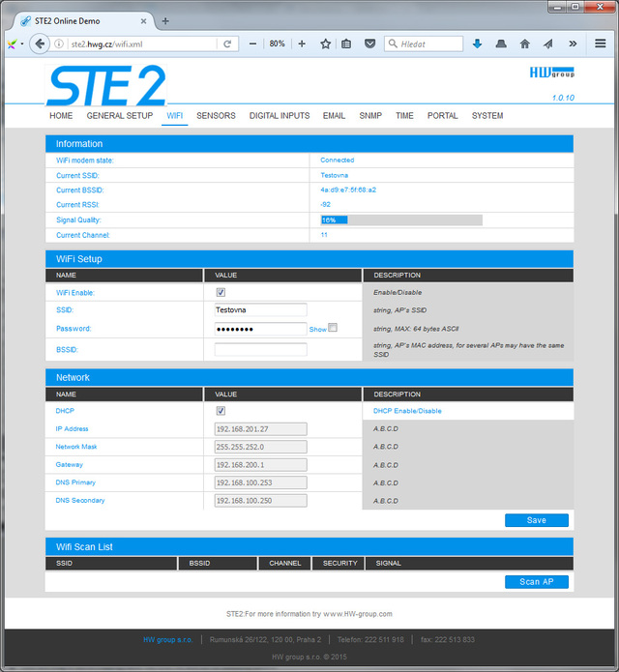Reload the page with the refresh icon
Image resolution: width=619 pixels, height=672 pixels.
(227, 44)
